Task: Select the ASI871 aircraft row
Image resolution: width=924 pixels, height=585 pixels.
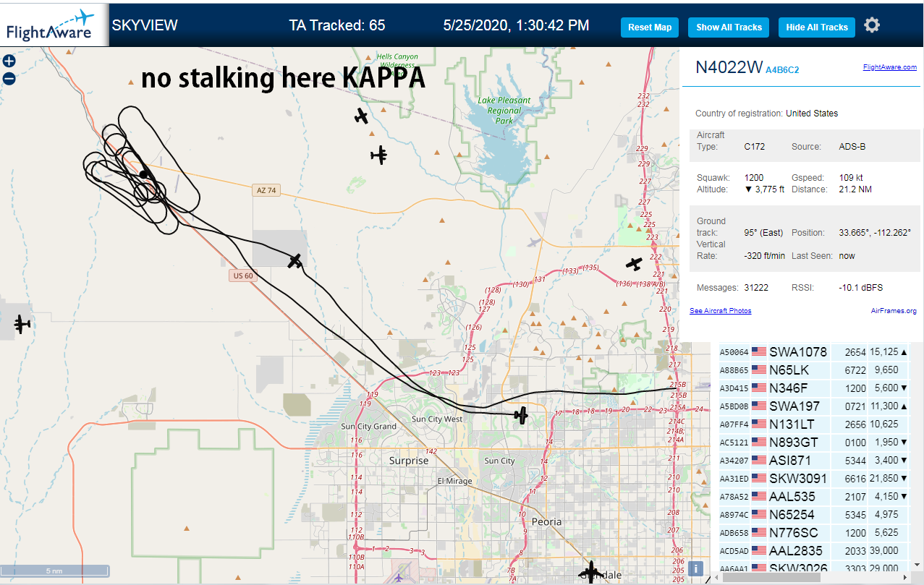Action: pyautogui.click(x=813, y=461)
